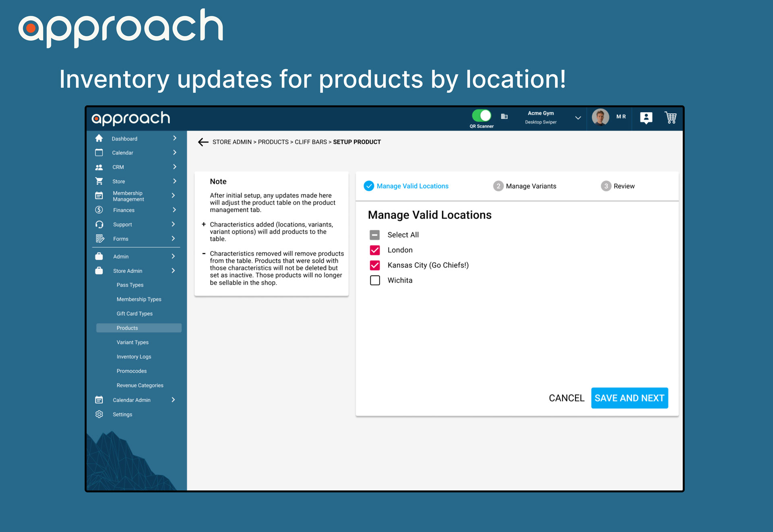Toggle the QR Scanner switch
Screen dimensions: 773x532
pos(482,116)
